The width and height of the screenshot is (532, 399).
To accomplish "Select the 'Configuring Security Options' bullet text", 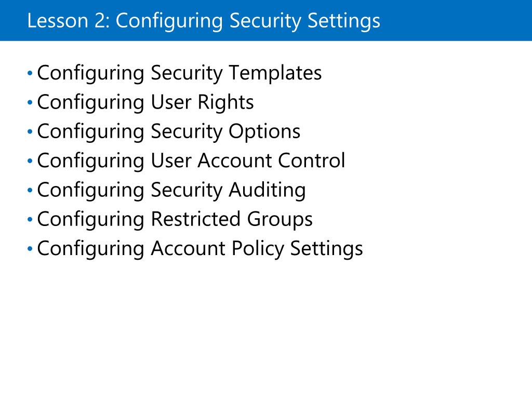I will (x=169, y=131).
